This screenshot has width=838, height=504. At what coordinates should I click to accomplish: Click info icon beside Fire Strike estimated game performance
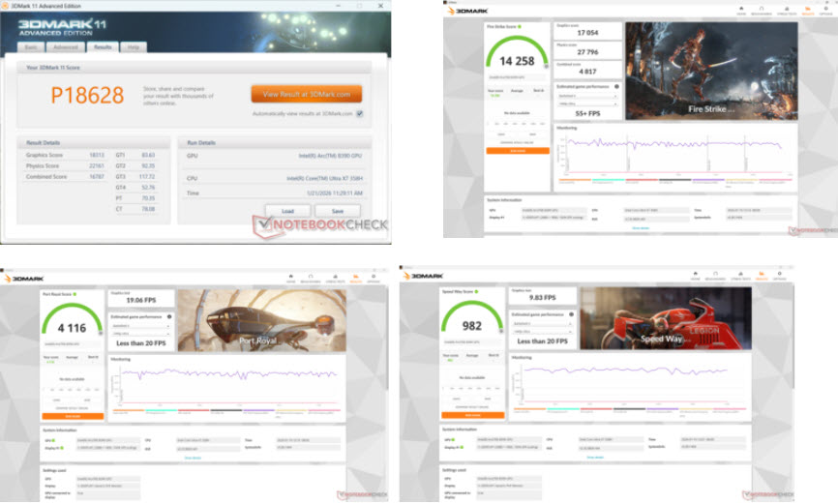pos(616,87)
